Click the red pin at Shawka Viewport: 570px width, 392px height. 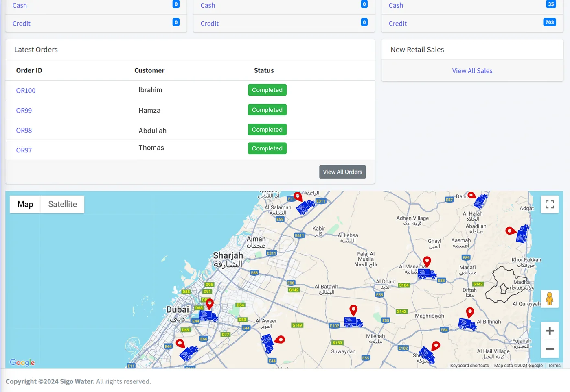click(x=436, y=346)
